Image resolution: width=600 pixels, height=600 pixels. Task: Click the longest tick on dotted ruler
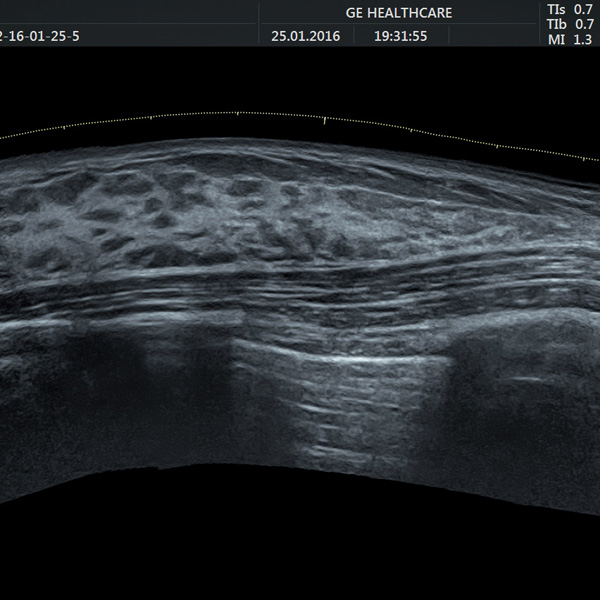tap(324, 121)
